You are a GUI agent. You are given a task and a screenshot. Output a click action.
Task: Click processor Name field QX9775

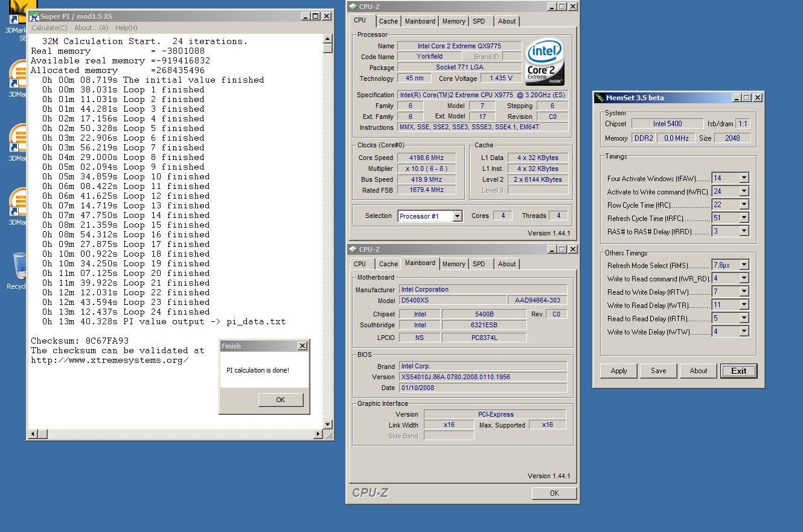click(459, 46)
